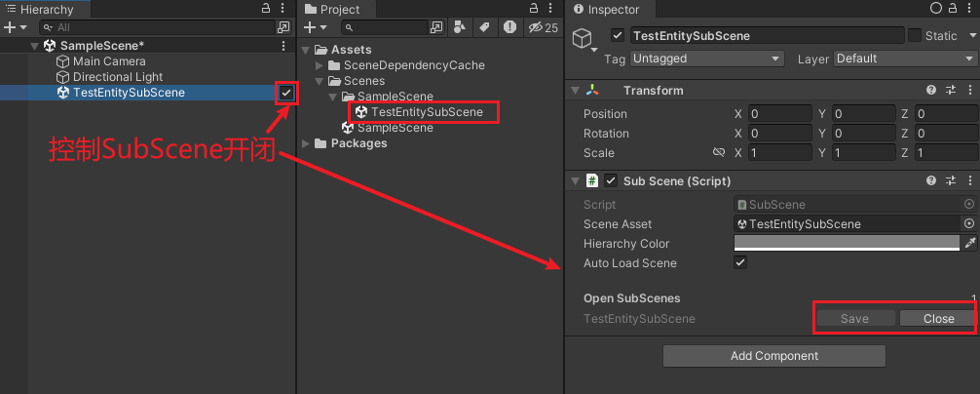980x394 pixels.
Task: Search by import log type
Action: tap(510, 27)
